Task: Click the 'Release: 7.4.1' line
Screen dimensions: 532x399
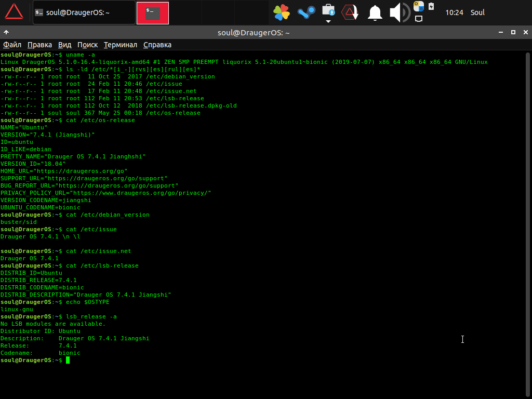Action: coord(38,345)
